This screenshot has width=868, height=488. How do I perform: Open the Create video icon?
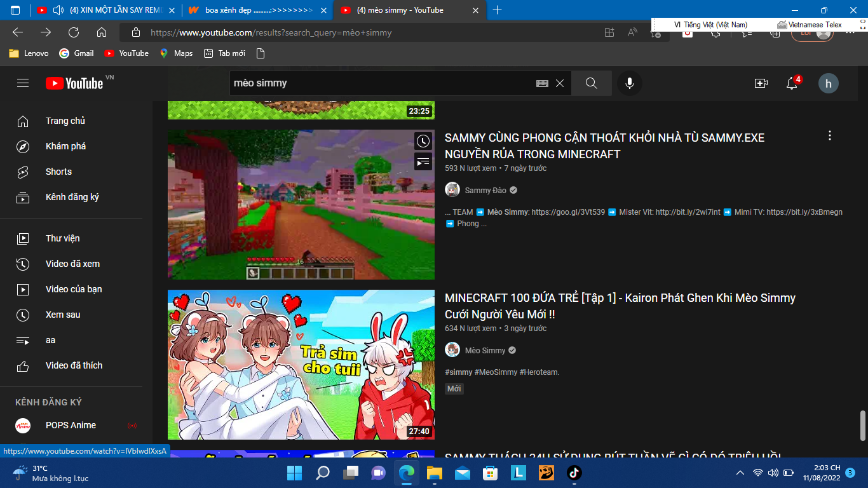tap(761, 83)
